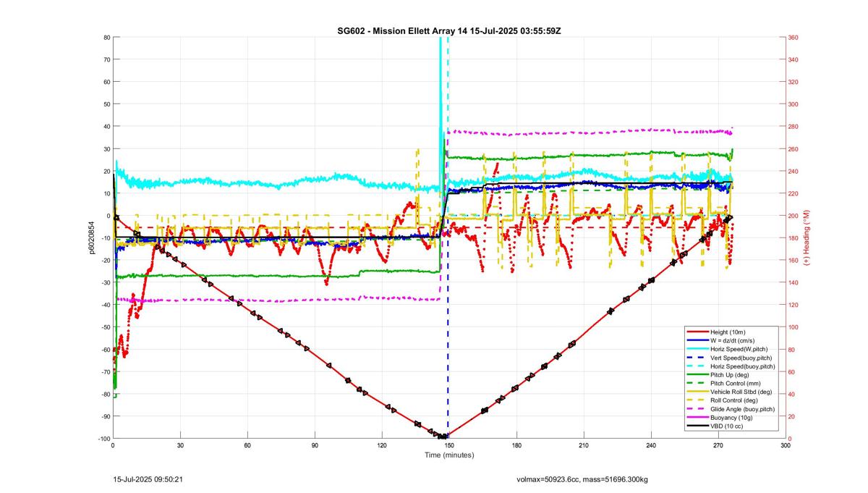
Task: Click the right heading axis tick '360'
Action: (794, 38)
